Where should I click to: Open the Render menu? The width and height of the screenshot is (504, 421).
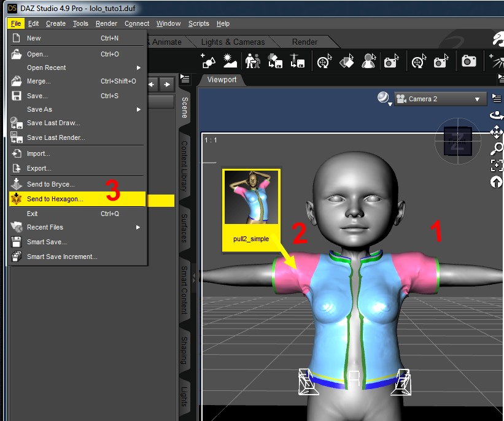pyautogui.click(x=106, y=23)
